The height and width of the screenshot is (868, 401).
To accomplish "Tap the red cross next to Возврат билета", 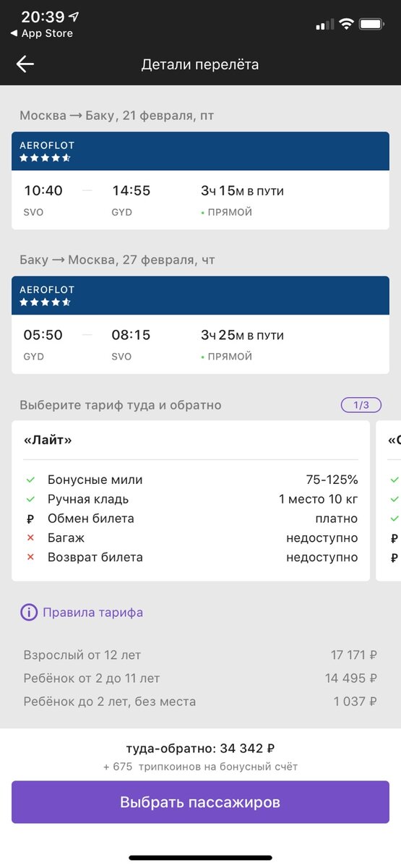I will (30, 558).
